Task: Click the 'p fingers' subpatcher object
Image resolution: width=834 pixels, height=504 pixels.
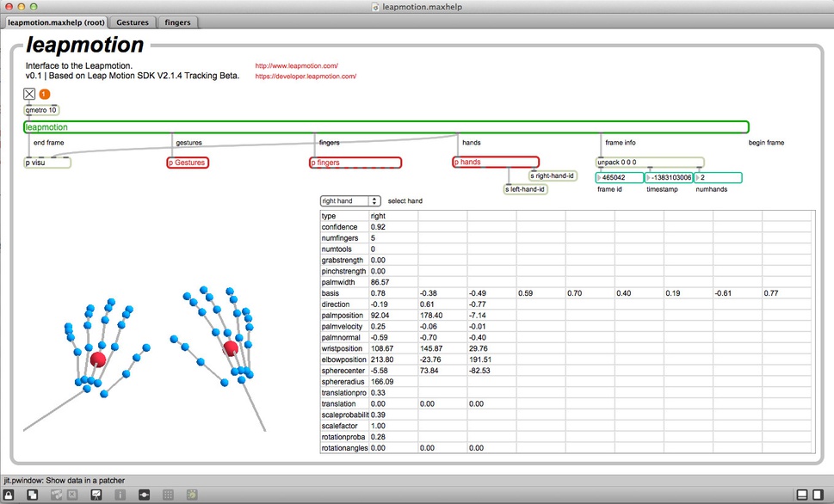Action: [x=355, y=163]
